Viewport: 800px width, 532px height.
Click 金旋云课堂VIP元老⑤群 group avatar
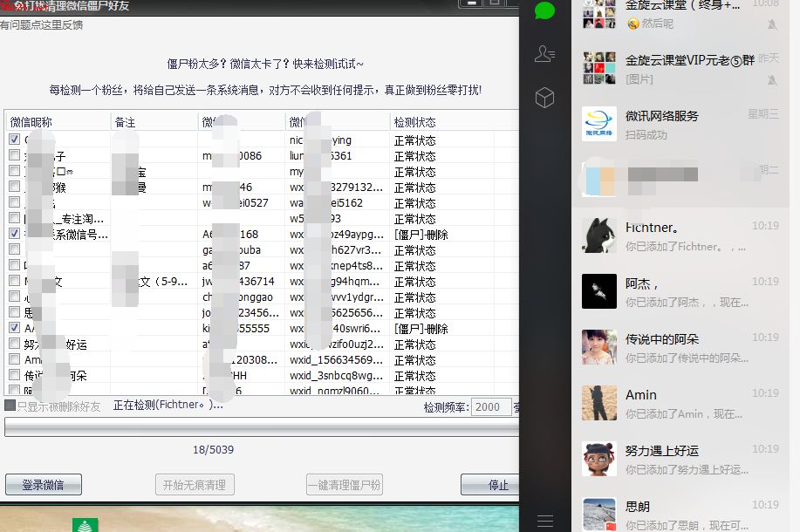click(x=599, y=68)
